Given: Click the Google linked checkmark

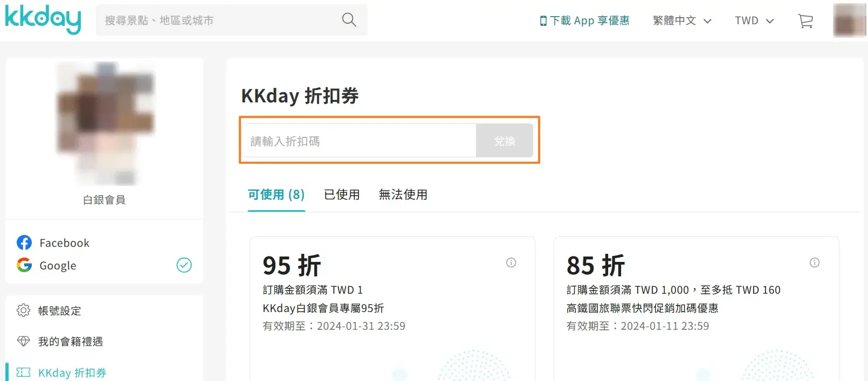Looking at the screenshot, I should 184,265.
